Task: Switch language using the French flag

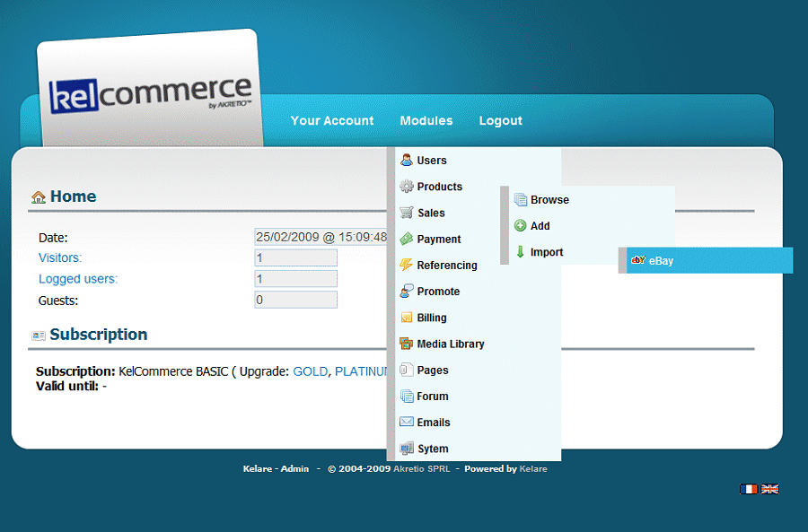Action: [749, 489]
